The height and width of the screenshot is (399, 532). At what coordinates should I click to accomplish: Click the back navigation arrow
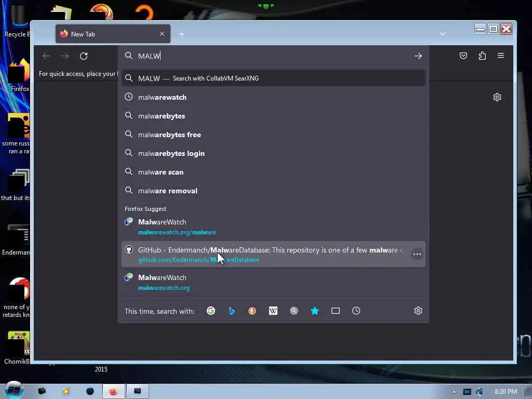pyautogui.click(x=46, y=56)
